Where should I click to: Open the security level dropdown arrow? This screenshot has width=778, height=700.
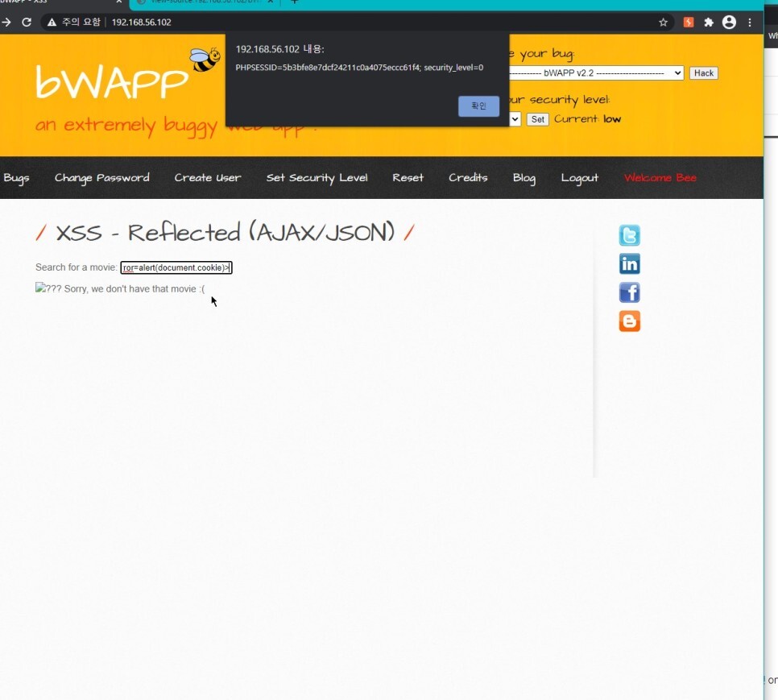click(x=515, y=119)
